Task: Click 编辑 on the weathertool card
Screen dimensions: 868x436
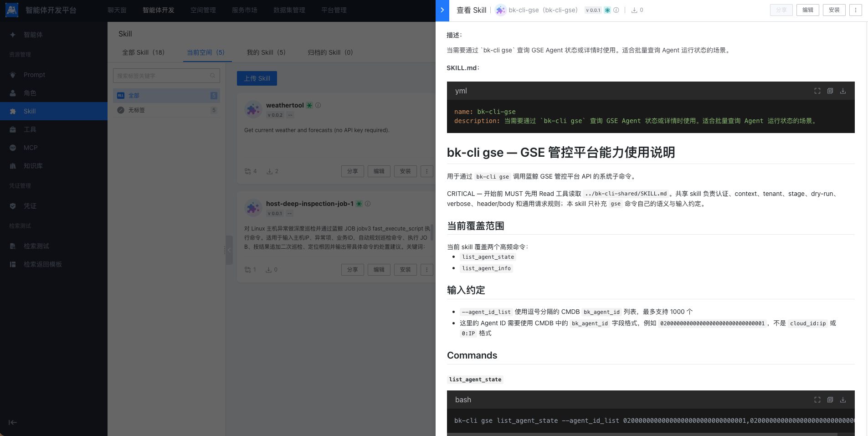Action: point(379,171)
